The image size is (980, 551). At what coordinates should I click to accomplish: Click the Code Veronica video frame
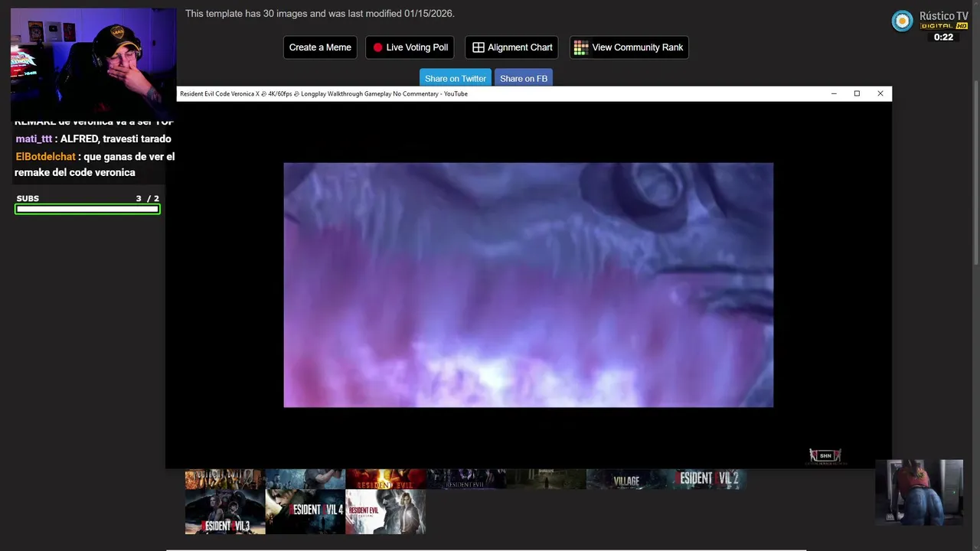point(528,285)
